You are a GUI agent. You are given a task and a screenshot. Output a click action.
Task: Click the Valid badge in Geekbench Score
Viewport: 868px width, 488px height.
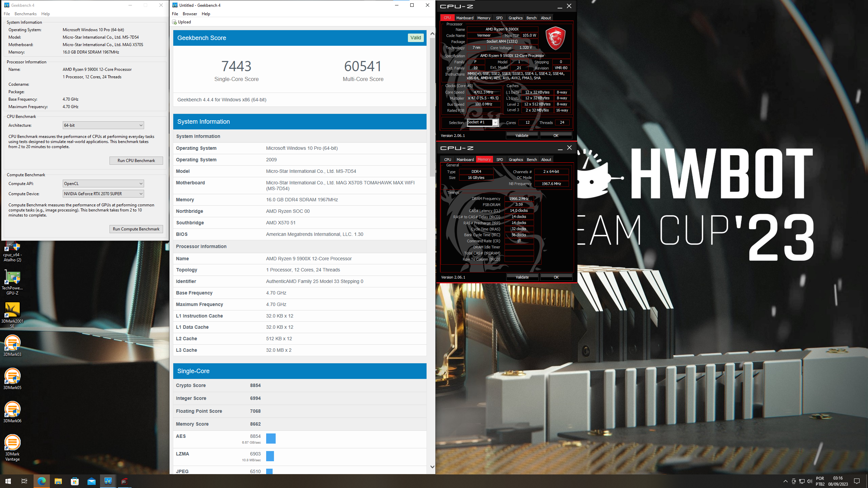coord(416,38)
